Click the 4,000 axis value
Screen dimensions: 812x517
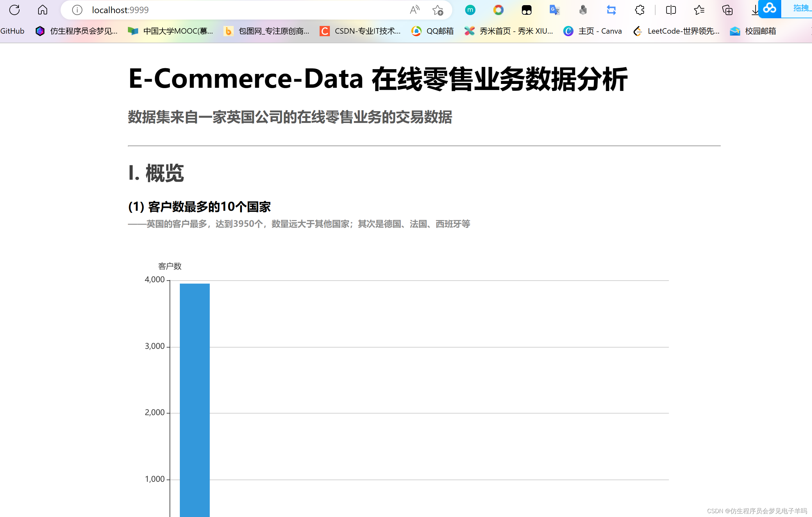[155, 279]
